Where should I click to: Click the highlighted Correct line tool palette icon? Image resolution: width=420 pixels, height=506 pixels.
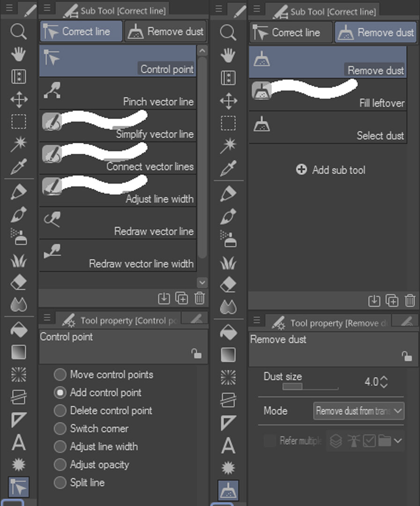click(19, 487)
